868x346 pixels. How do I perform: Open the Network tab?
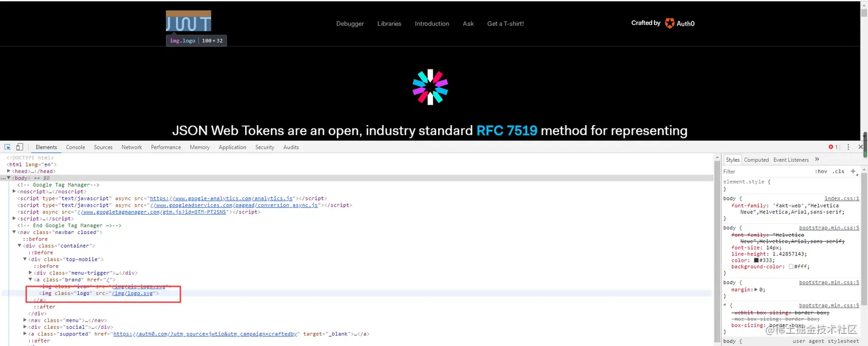click(131, 147)
